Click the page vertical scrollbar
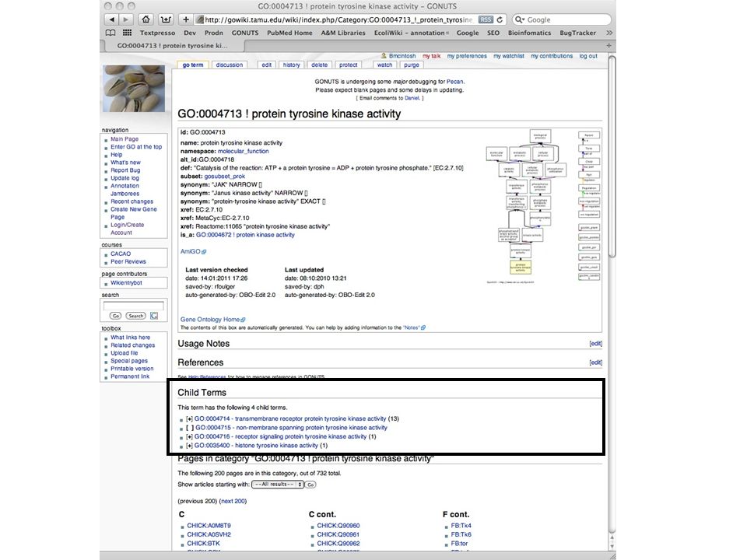This screenshot has height=560, width=747. pos(612,157)
